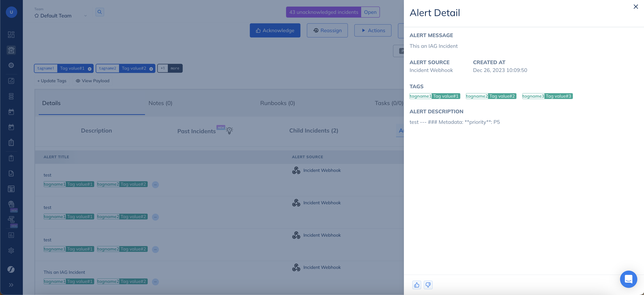Open the settings gear sidebar icon
Viewport: 644px width, 295px height.
click(x=11, y=251)
